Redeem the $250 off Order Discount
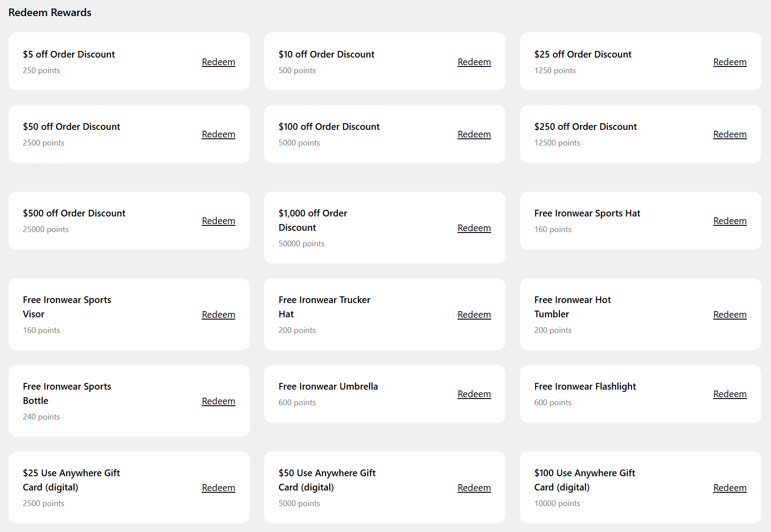The height and width of the screenshot is (532, 771). click(729, 134)
